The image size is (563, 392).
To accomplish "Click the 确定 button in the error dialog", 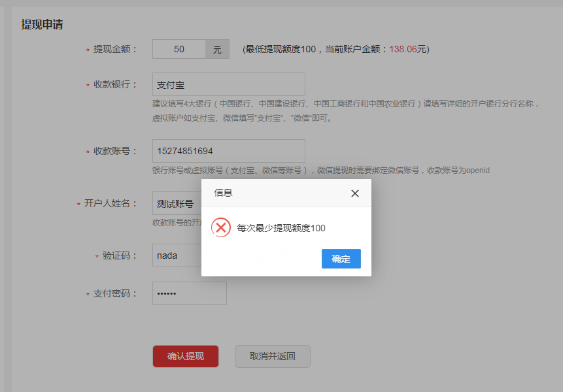I will (341, 259).
